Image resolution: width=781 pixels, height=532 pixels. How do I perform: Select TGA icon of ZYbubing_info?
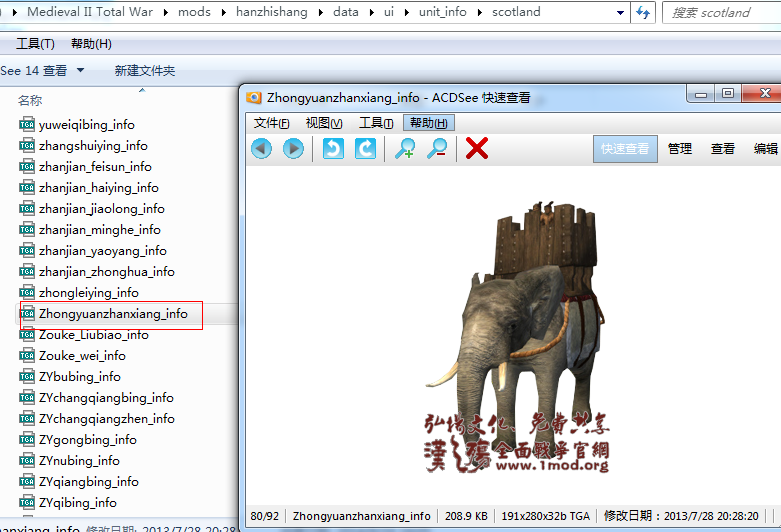[x=27, y=377]
